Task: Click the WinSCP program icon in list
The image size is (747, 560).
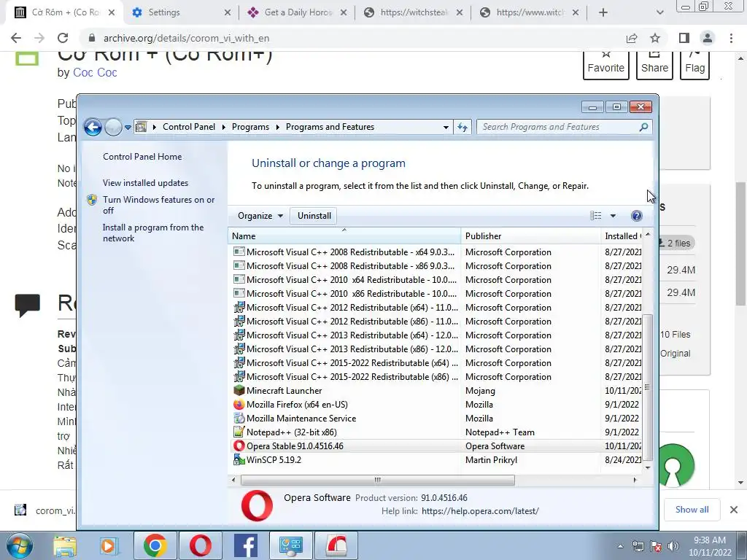Action: (x=239, y=459)
